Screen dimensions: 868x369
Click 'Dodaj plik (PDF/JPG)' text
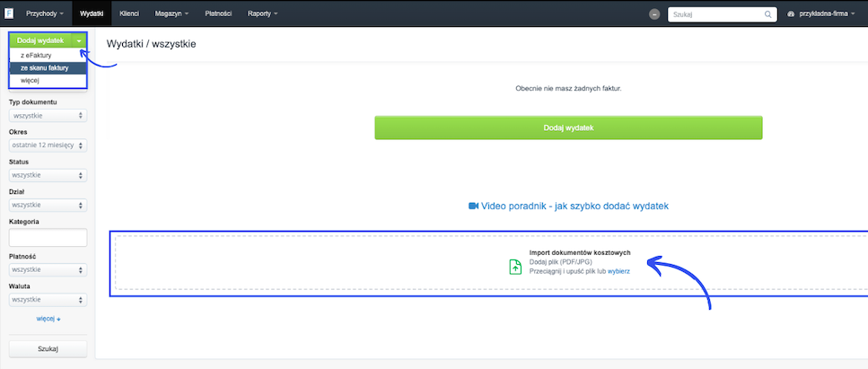point(561,262)
